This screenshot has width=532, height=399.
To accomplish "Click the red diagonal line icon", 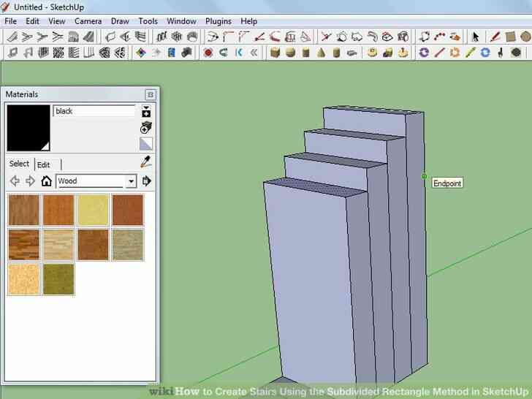I will tap(439, 53).
